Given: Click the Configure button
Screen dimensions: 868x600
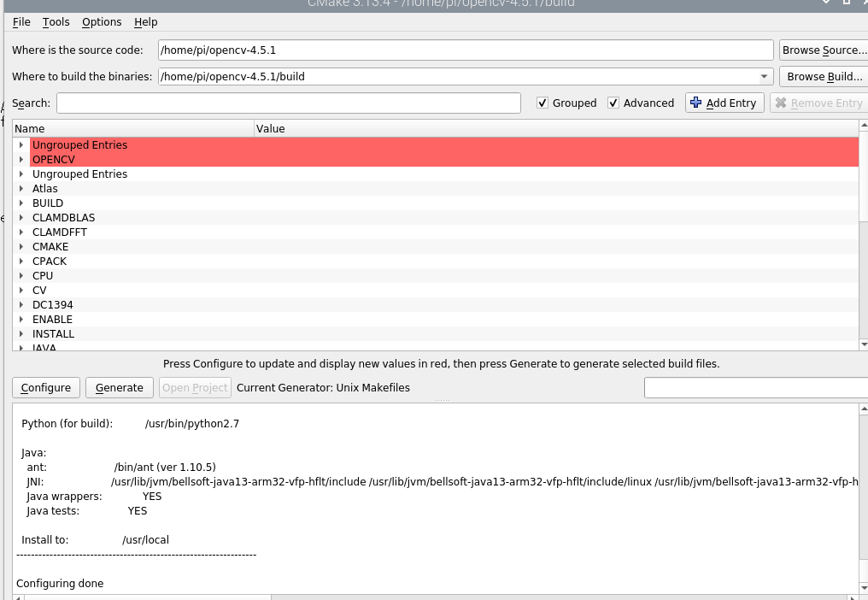Looking at the screenshot, I should (x=46, y=388).
